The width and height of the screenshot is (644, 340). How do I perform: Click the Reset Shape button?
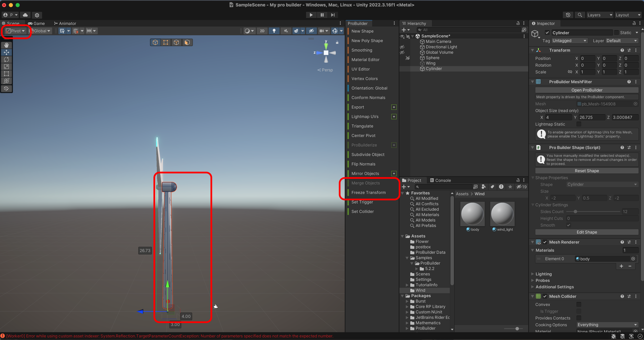(x=586, y=171)
